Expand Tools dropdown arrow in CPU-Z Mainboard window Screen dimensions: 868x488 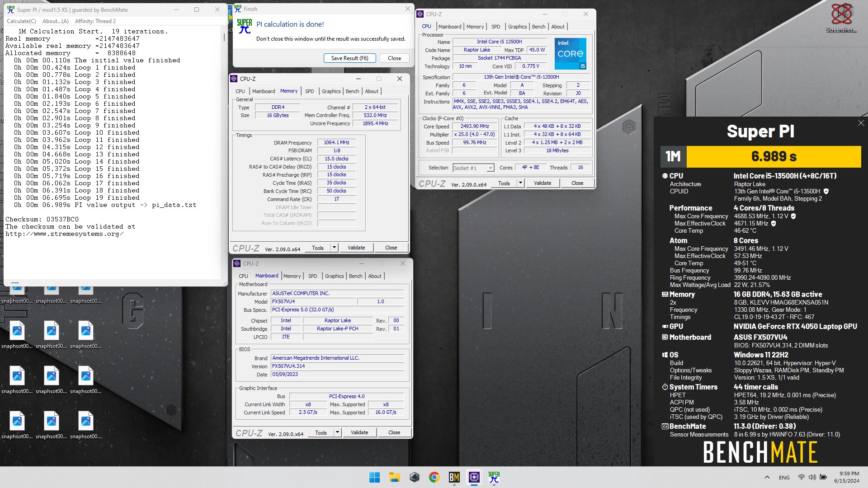337,432
